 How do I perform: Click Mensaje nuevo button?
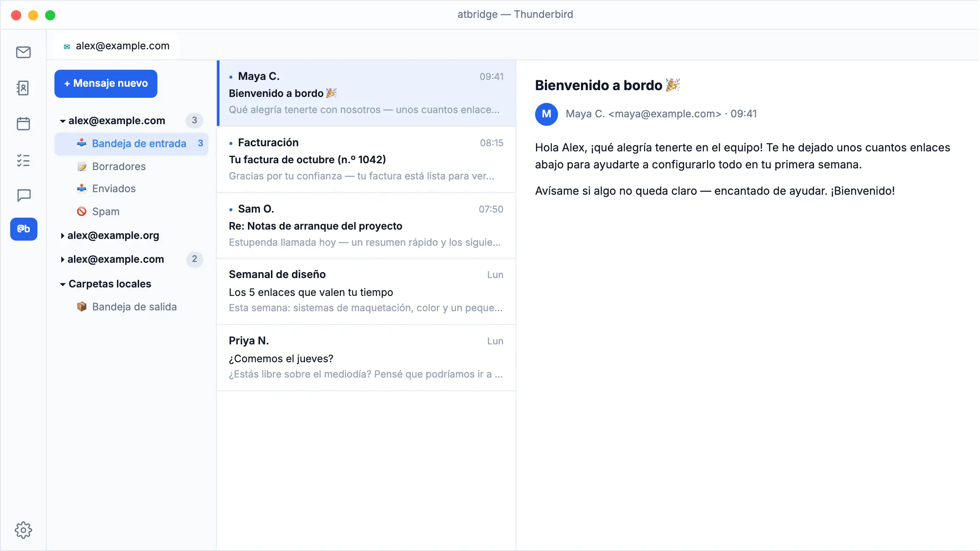coord(106,83)
